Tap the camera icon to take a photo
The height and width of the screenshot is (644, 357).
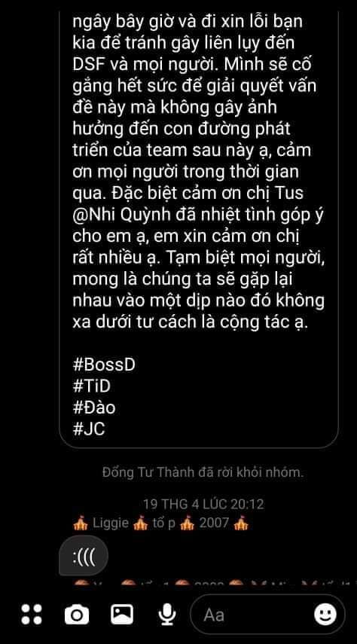(x=77, y=615)
